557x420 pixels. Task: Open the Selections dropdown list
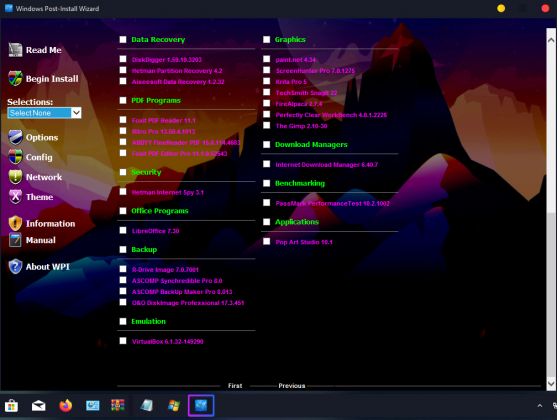tap(44, 113)
